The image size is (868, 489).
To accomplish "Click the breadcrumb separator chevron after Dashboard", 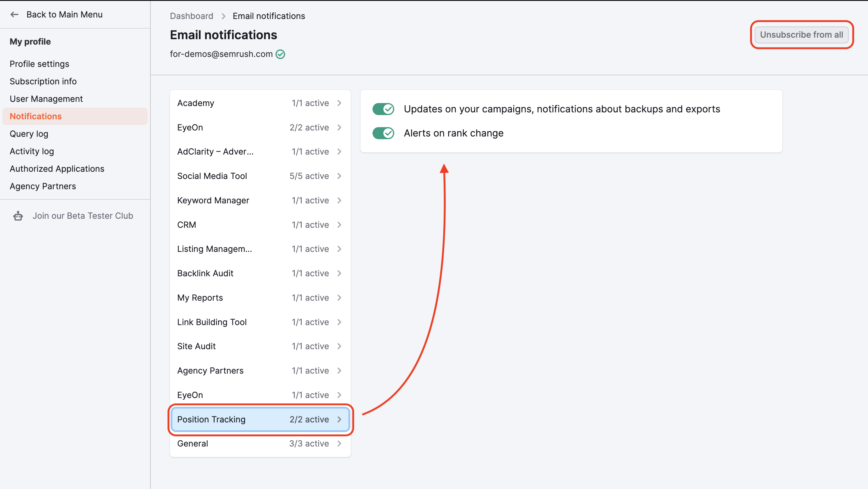I will (x=223, y=16).
